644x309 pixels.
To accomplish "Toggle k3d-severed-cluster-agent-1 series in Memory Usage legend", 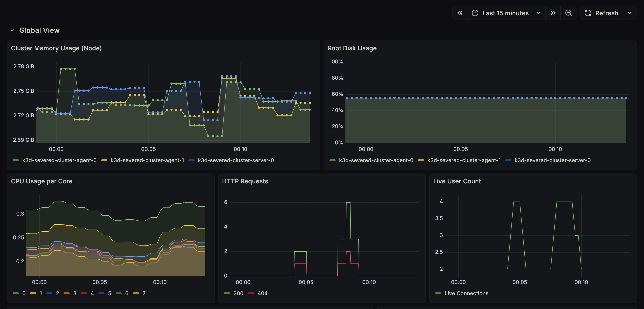I will [147, 160].
